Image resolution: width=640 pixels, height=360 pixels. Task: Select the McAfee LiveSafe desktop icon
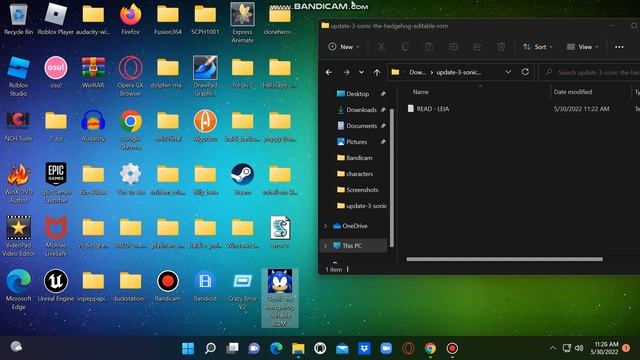[56, 237]
